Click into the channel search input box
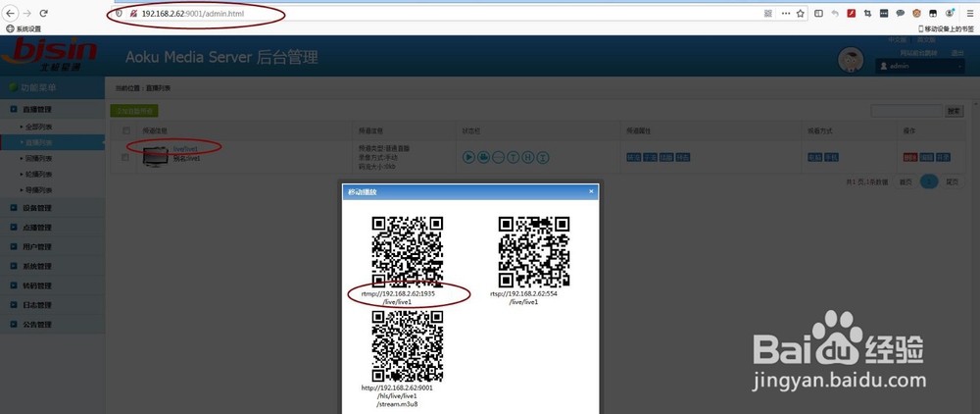This screenshot has width=980, height=414. (906, 111)
